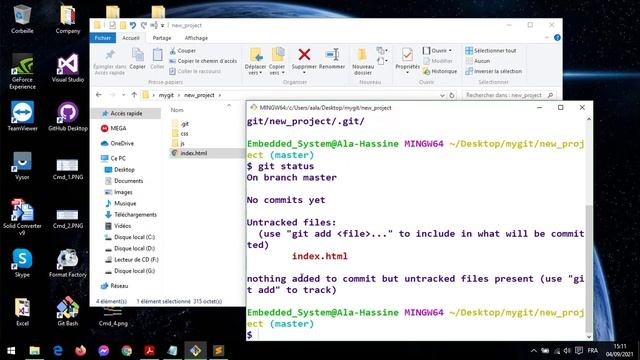Select Téléchargements in the navigation pane
This screenshot has height=360, width=640.
coord(135,215)
